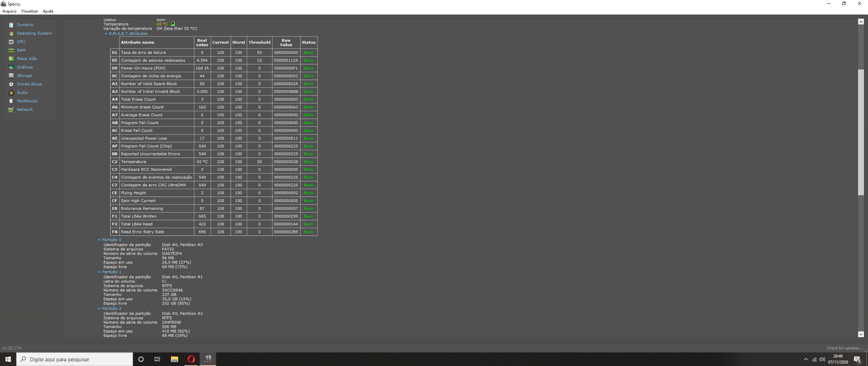This screenshot has height=366, width=868.
Task: Open the Windows Start menu
Action: coord(8,359)
